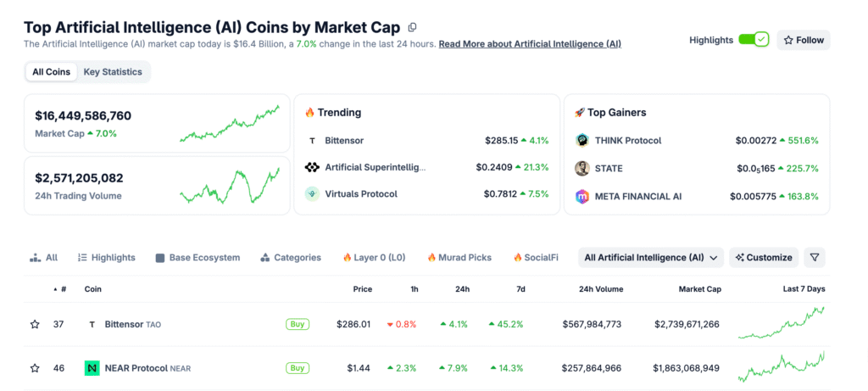The width and height of the screenshot is (868, 391).
Task: Sort the table by rank # column
Action: click(x=60, y=289)
